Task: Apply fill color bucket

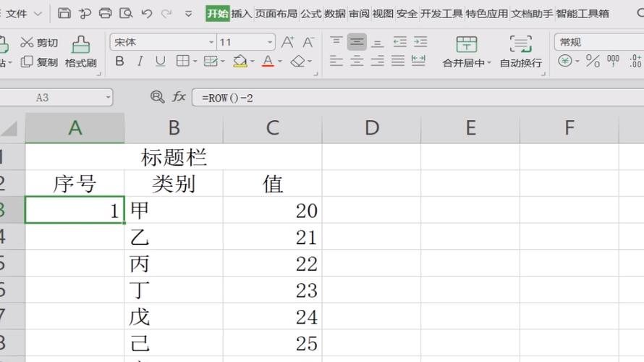Action: click(240, 62)
